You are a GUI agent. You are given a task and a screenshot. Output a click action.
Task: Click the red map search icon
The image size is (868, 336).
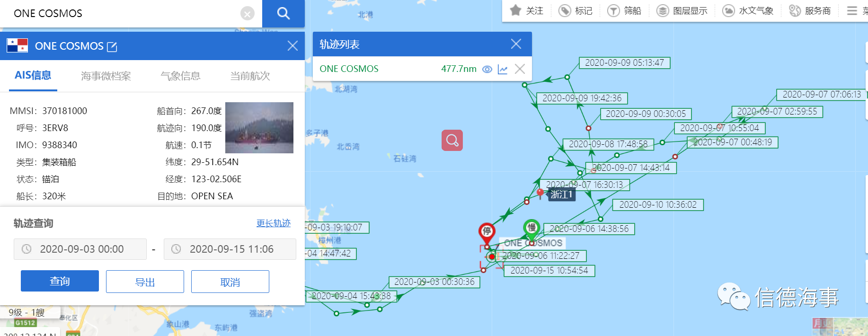click(x=452, y=141)
